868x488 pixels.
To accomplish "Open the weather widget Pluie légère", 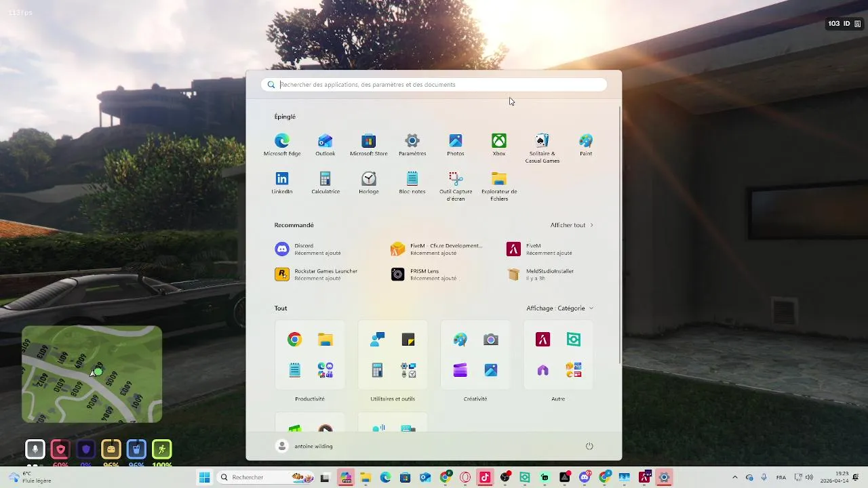I will coord(31,477).
